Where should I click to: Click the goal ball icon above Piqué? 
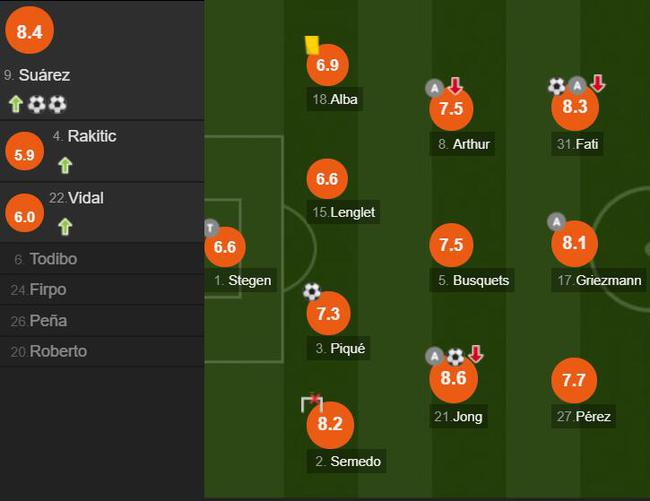(312, 291)
